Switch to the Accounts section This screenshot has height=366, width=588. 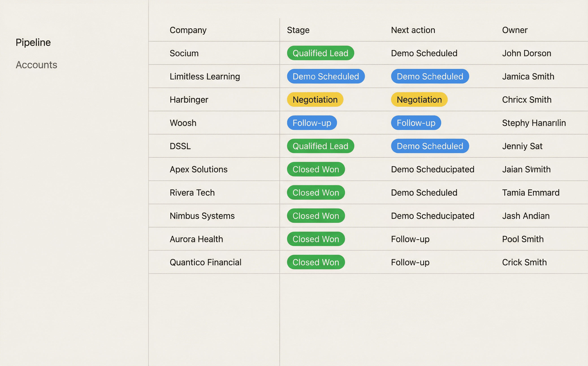(x=37, y=65)
